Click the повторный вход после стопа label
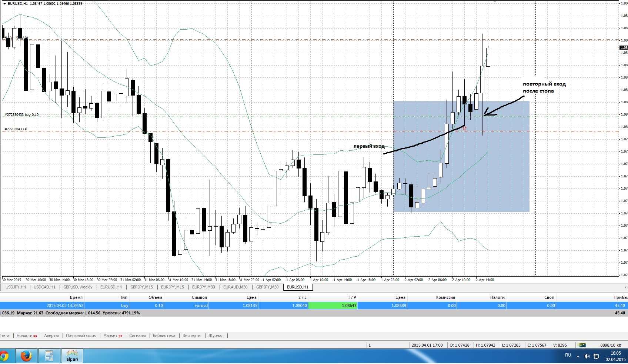Screen dimensions: 628x364 coord(544,87)
